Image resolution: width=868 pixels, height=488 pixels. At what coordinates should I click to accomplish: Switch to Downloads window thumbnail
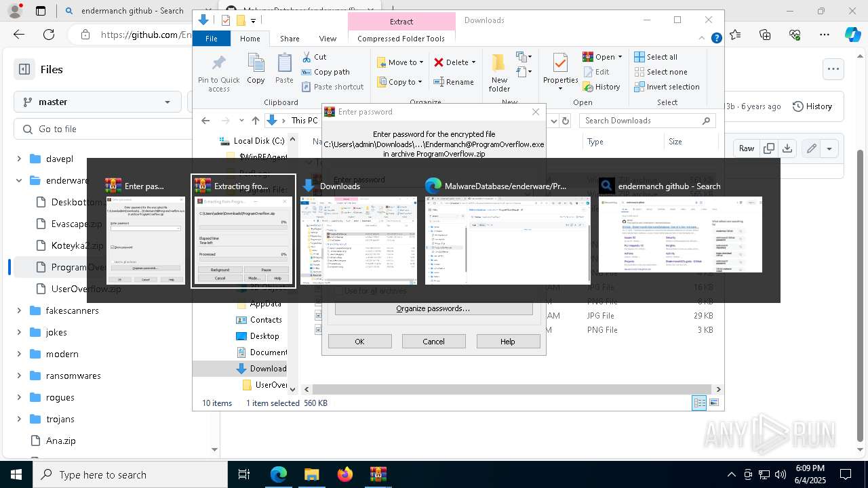click(x=359, y=231)
